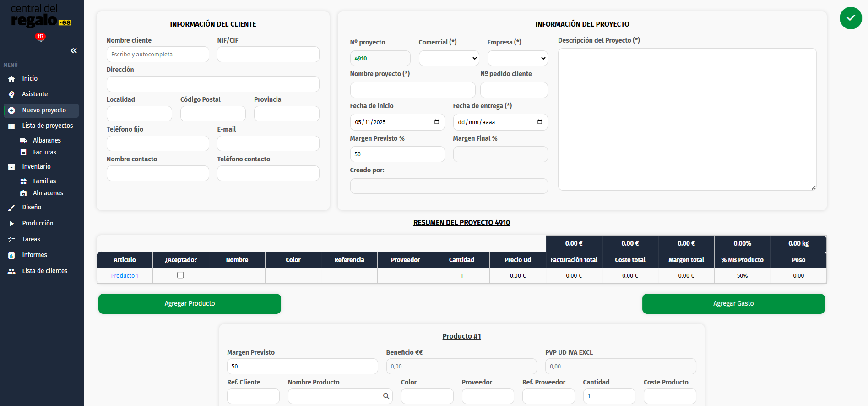
Task: Click the green checkmark save button
Action: pyautogui.click(x=851, y=18)
